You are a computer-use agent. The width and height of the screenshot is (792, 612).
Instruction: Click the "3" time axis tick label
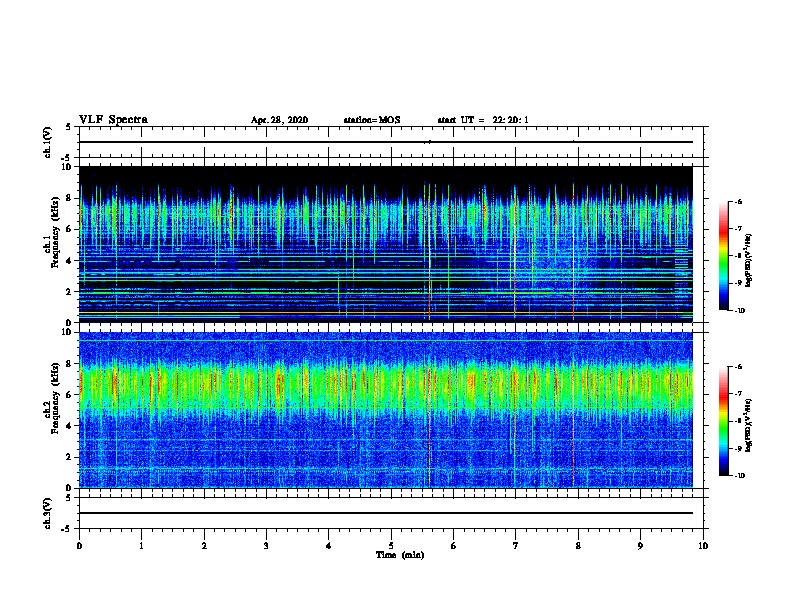[266, 546]
